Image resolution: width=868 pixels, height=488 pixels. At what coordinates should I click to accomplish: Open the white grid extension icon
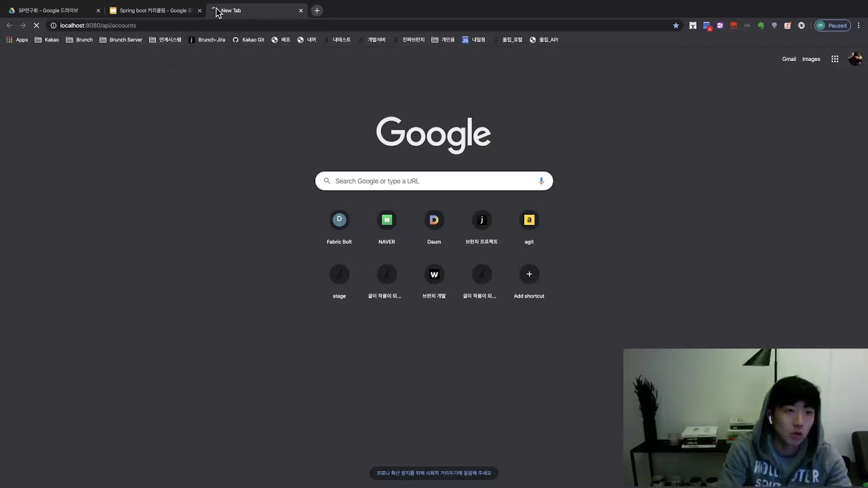693,25
